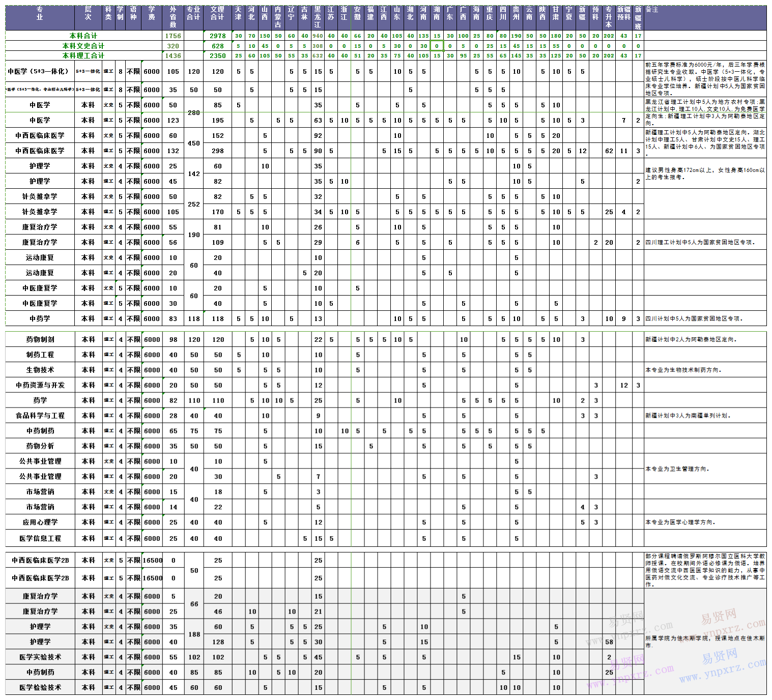Click the 医学信息工程 row label

[x=40, y=538]
